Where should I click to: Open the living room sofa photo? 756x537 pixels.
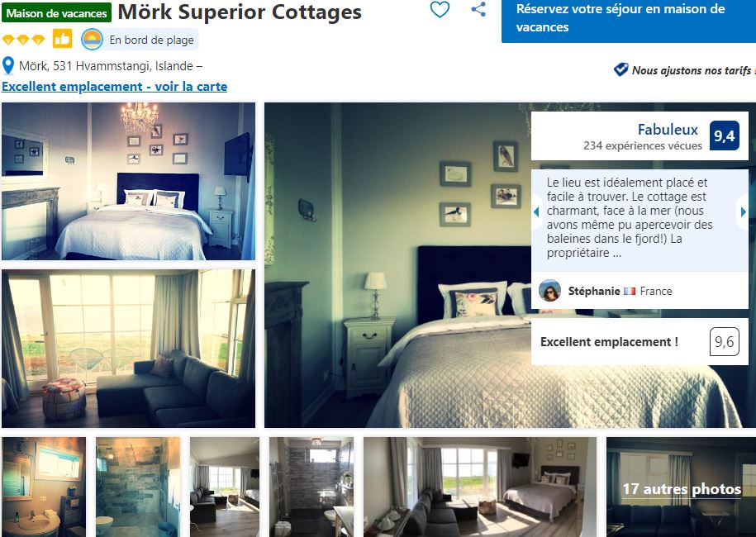tap(128, 349)
